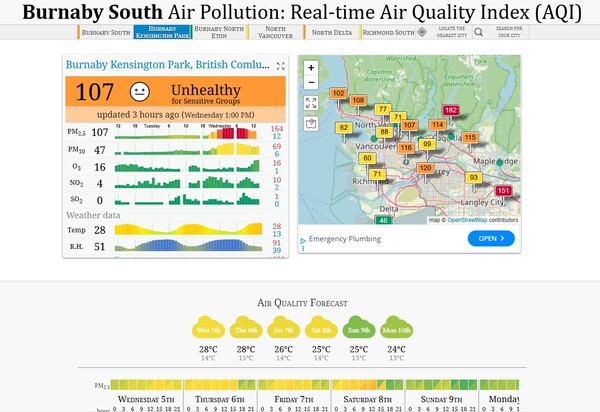Click the Search for your city field
This screenshot has width=600, height=412.
[x=509, y=32]
